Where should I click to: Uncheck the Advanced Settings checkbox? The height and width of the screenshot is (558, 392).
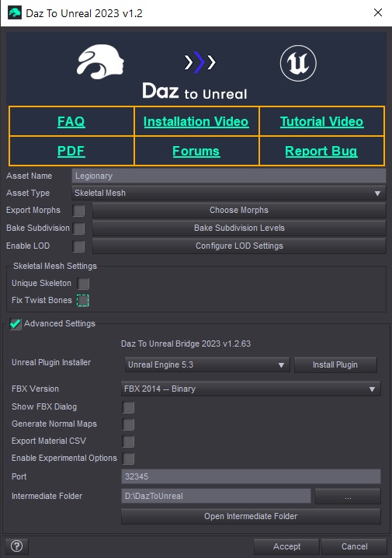(16, 324)
